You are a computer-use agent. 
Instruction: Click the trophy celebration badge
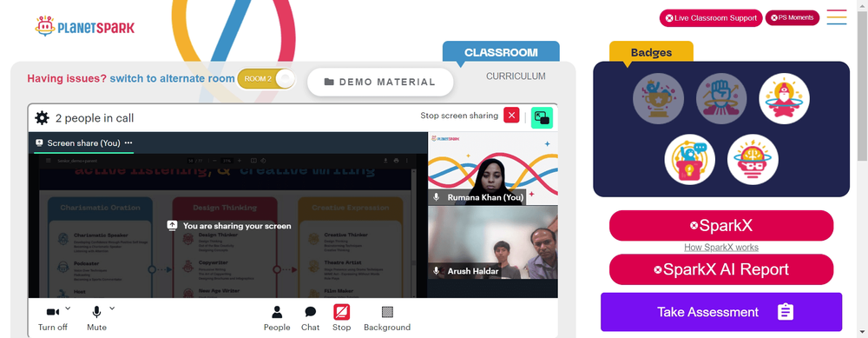tap(658, 99)
